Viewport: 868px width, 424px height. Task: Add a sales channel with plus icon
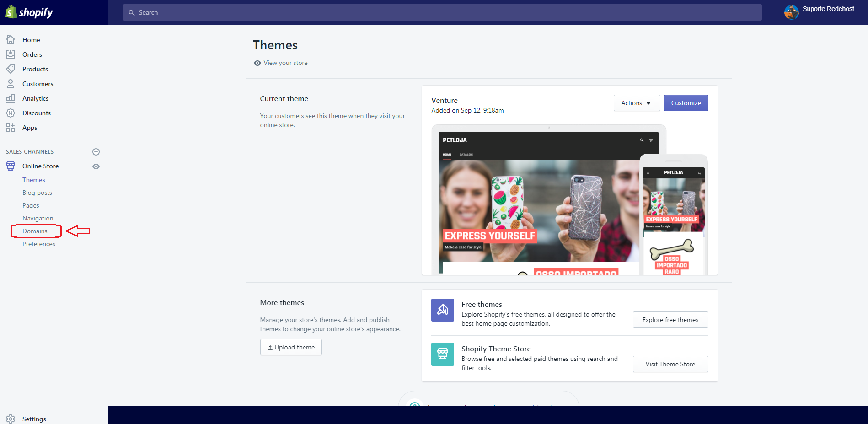96,152
